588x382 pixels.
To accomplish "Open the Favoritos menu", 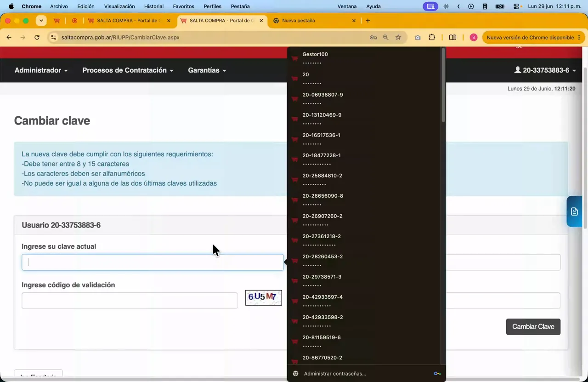I will coord(184,6).
